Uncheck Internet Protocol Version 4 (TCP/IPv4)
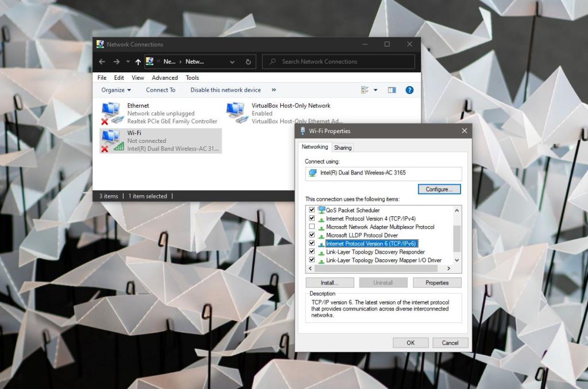The width and height of the screenshot is (588, 389). 312,219
